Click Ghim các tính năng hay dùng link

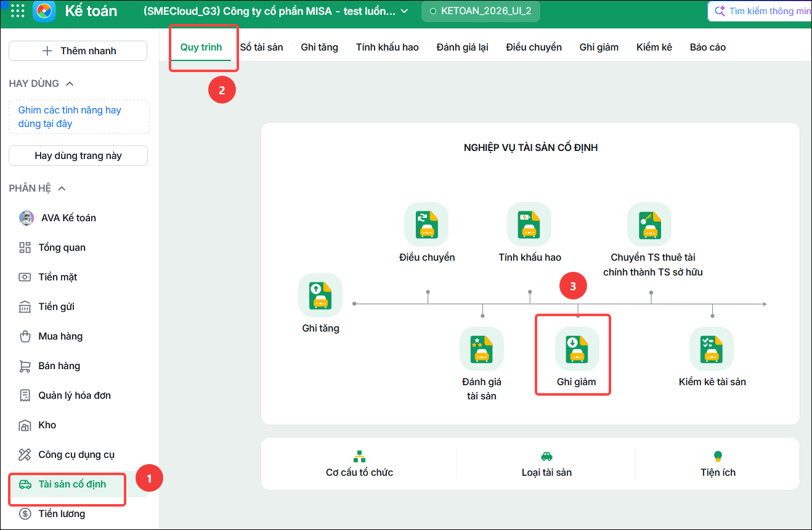tap(70, 117)
